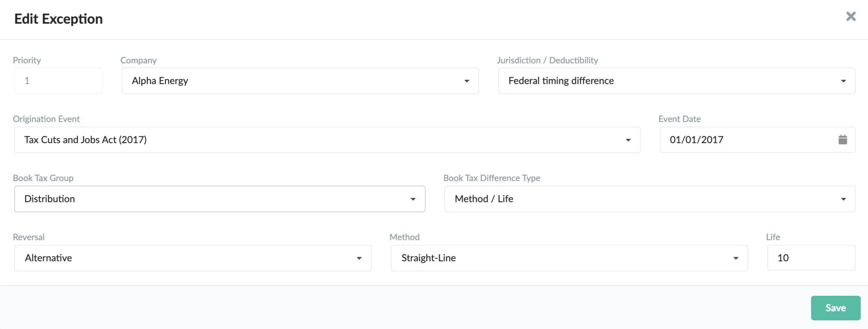Open the Origination Event dropdown
The height and width of the screenshot is (329, 868).
point(320,140)
